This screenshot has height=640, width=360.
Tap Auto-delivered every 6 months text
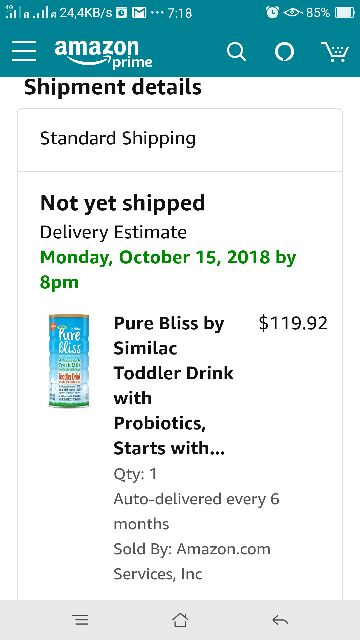click(196, 511)
